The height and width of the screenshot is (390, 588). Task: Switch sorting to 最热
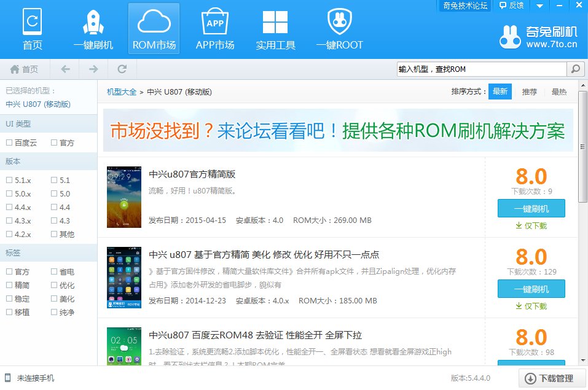pyautogui.click(x=558, y=91)
